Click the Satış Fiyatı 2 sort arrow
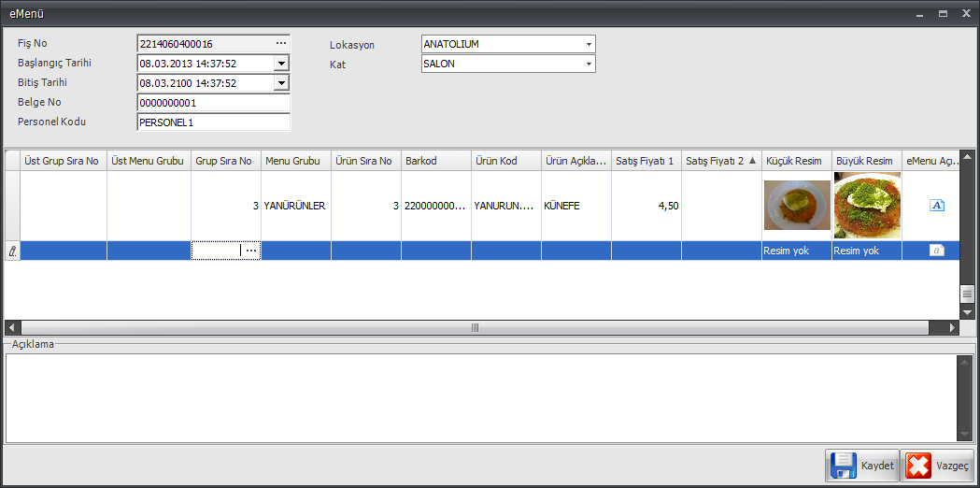This screenshot has width=980, height=488. [x=752, y=161]
